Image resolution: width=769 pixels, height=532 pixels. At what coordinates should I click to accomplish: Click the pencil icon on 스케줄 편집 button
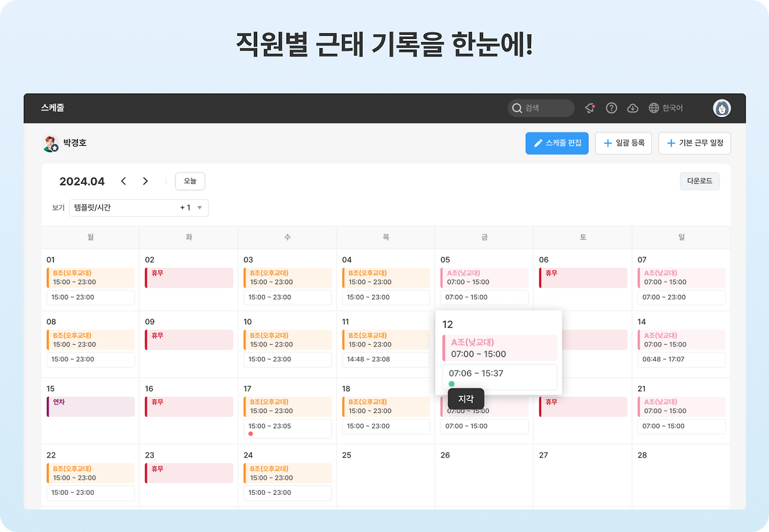(539, 143)
